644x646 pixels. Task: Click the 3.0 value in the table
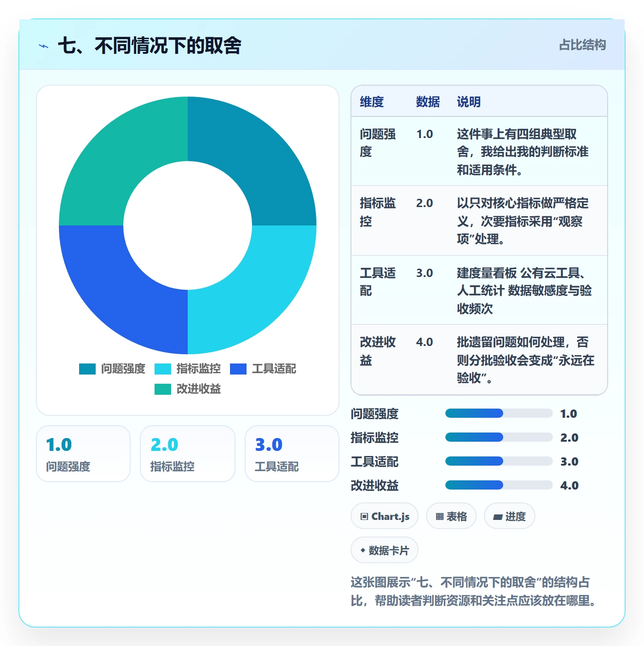pyautogui.click(x=425, y=273)
